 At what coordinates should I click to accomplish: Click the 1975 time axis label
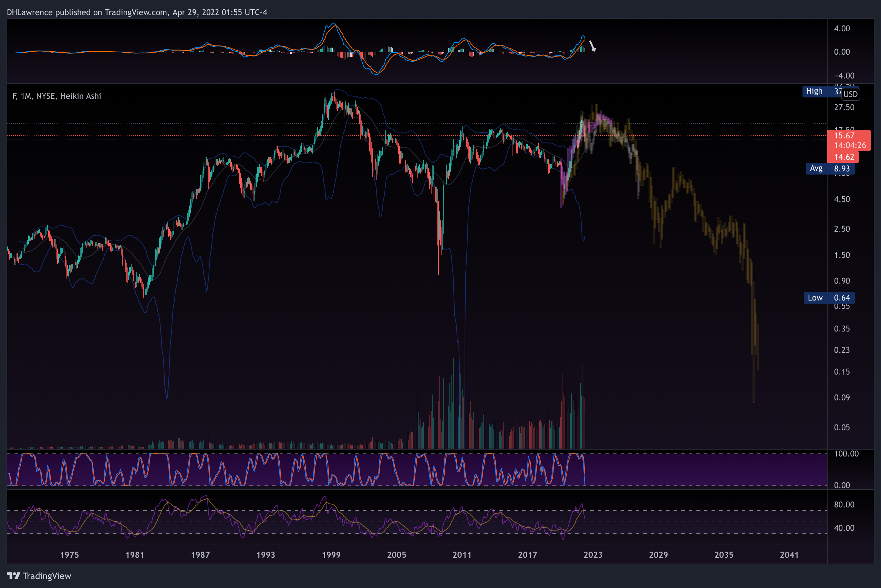point(69,555)
